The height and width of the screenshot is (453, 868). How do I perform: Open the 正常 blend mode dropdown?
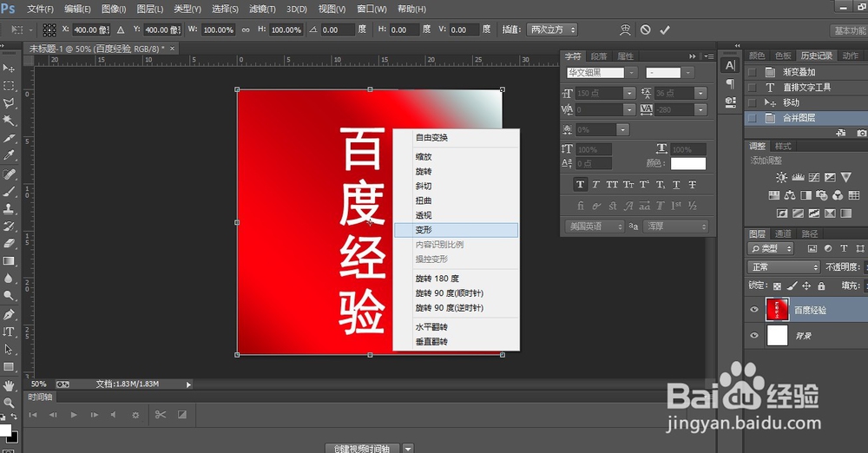[783, 267]
